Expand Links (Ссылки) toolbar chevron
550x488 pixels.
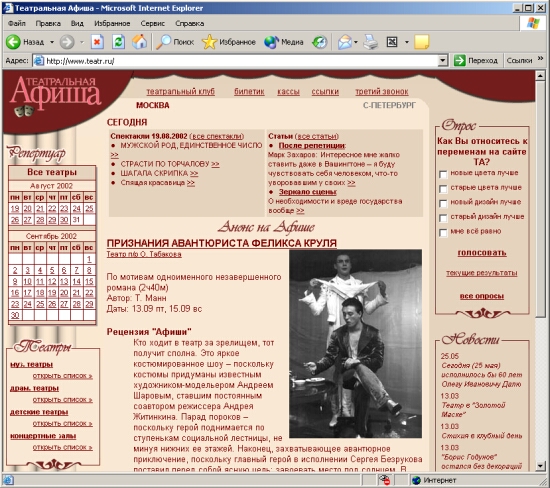coord(541,58)
